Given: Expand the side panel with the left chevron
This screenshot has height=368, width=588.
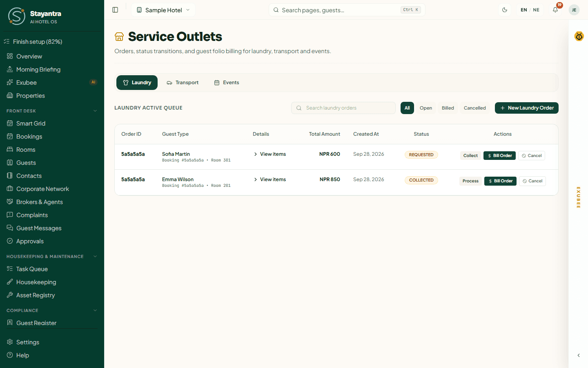Looking at the screenshot, I should pos(579,355).
